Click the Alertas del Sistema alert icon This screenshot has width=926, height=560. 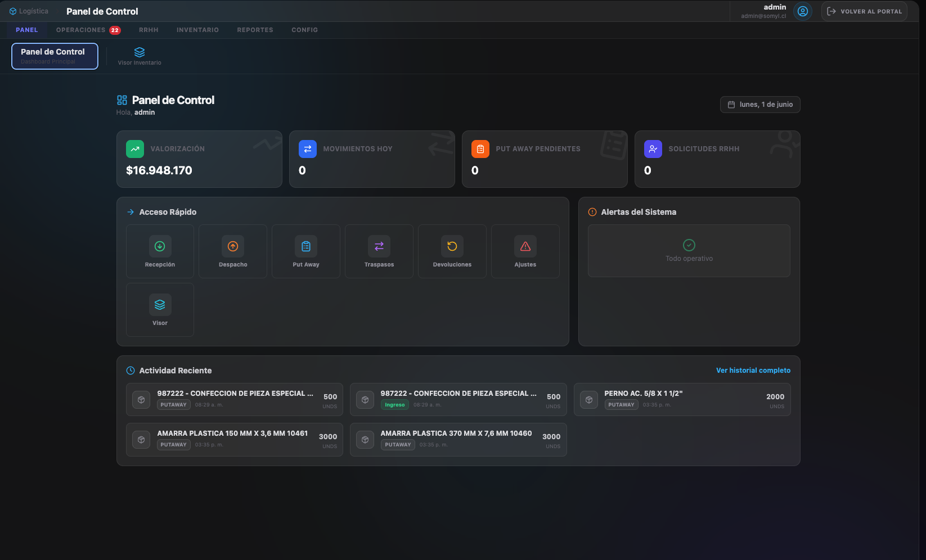(592, 212)
